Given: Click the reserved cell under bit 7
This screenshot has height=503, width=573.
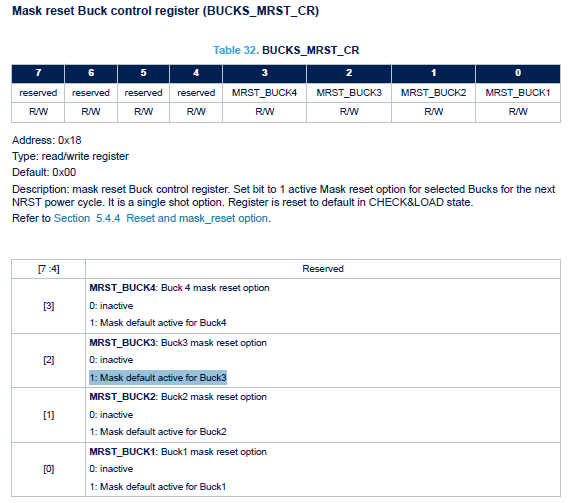Looking at the screenshot, I should [38, 93].
